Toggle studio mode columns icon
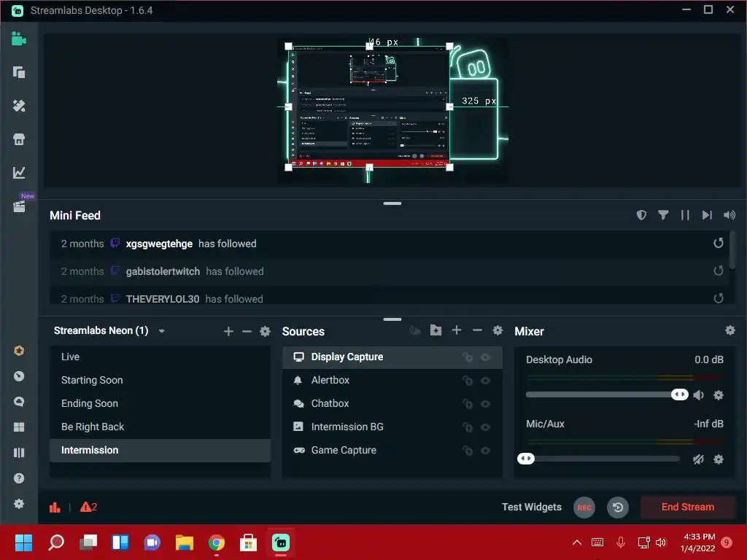 [19, 453]
